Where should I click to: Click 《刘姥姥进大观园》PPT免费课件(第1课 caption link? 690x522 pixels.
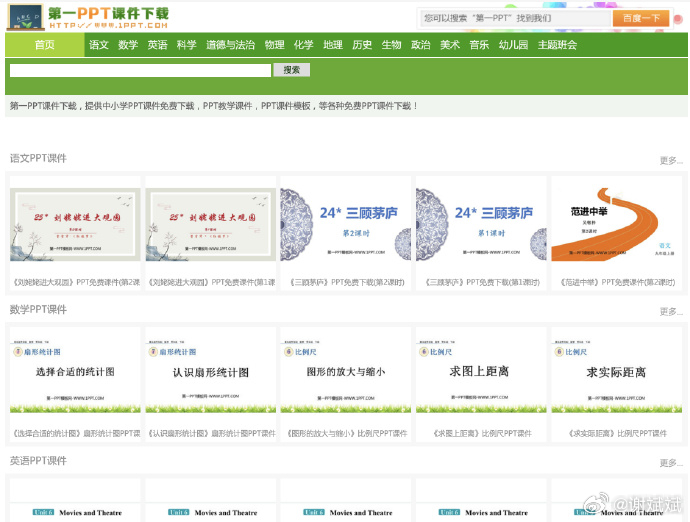(x=212, y=282)
